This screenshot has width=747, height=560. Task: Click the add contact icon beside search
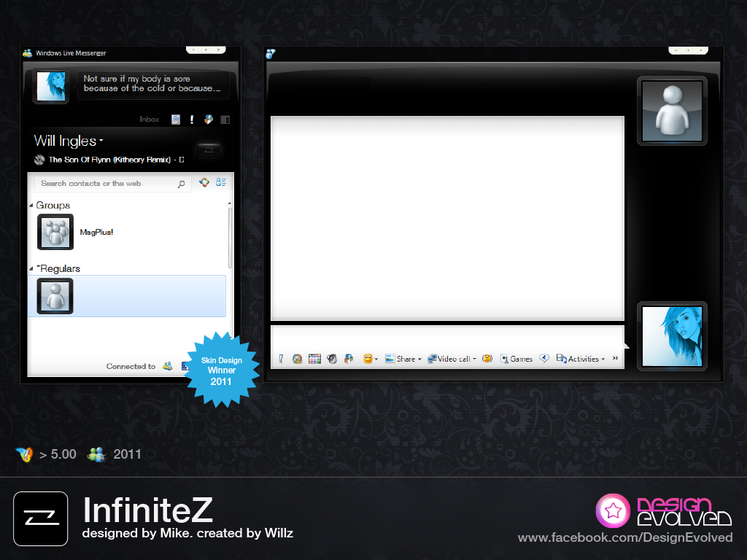(205, 183)
